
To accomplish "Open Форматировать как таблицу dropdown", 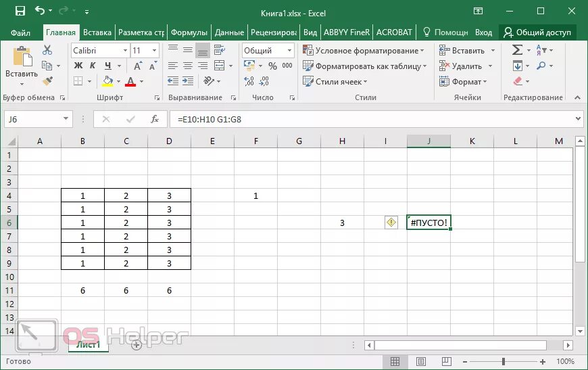I will coord(365,66).
